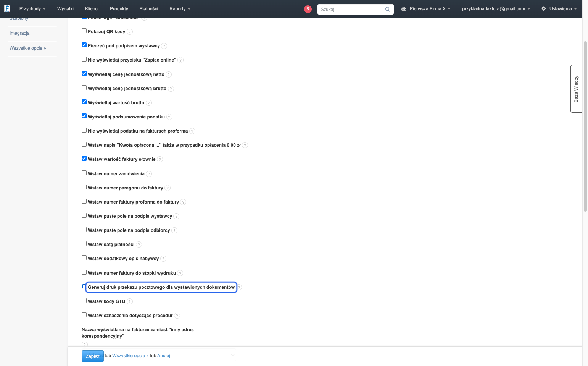Image resolution: width=588 pixels, height=366 pixels.
Task: Click the search magnifier icon
Action: click(x=388, y=9)
